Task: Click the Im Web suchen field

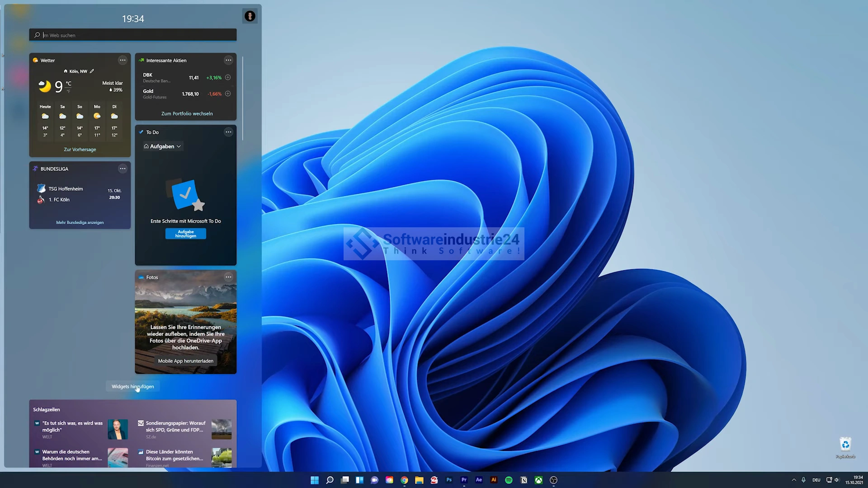Action: pos(133,35)
